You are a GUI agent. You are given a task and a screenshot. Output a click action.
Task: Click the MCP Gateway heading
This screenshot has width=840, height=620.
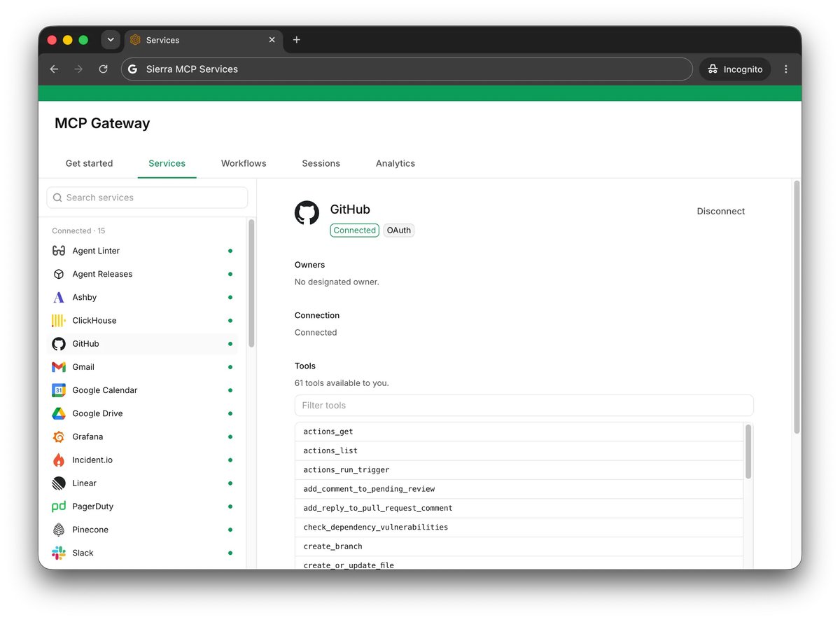(x=102, y=123)
